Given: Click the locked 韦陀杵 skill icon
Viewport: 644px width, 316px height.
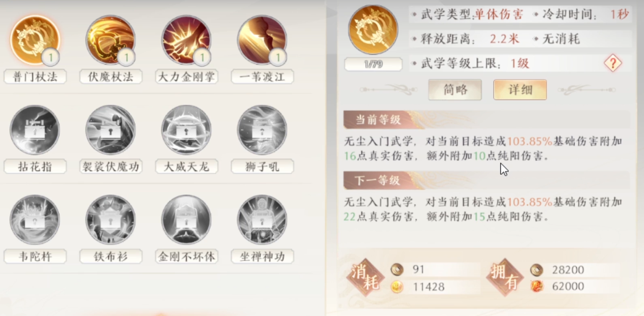Looking at the screenshot, I should click(x=35, y=220).
